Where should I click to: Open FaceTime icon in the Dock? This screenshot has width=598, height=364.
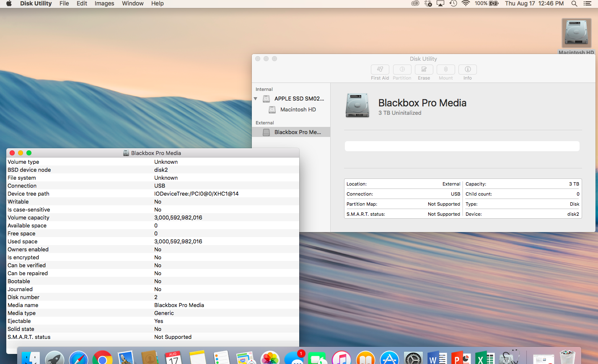click(x=318, y=358)
